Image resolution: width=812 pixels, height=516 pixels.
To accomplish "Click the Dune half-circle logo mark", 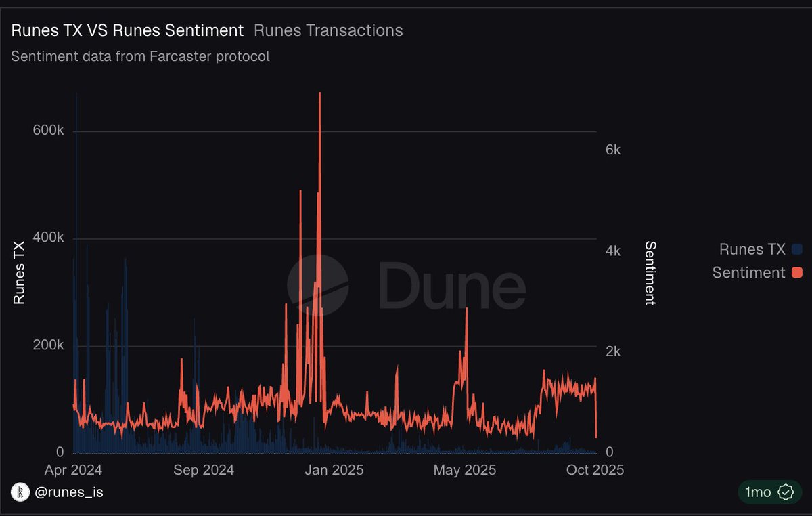I will tap(319, 284).
